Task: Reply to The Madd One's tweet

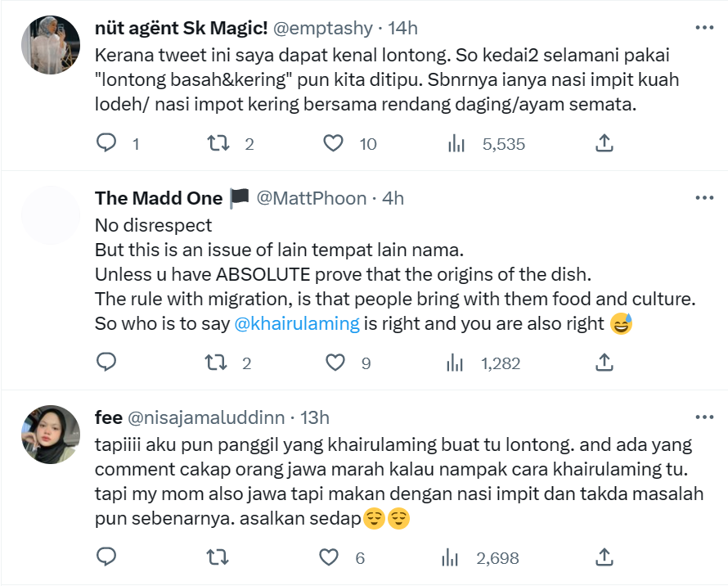Action: 107,363
